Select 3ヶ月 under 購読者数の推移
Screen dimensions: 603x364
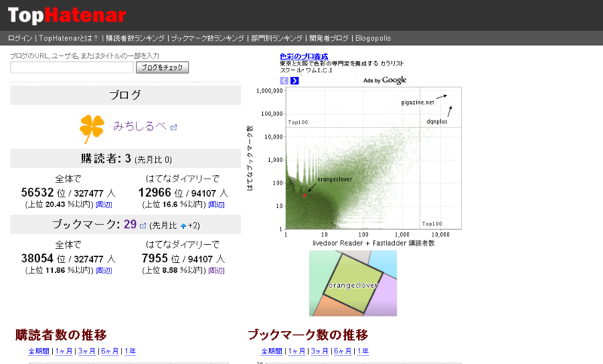tap(87, 351)
